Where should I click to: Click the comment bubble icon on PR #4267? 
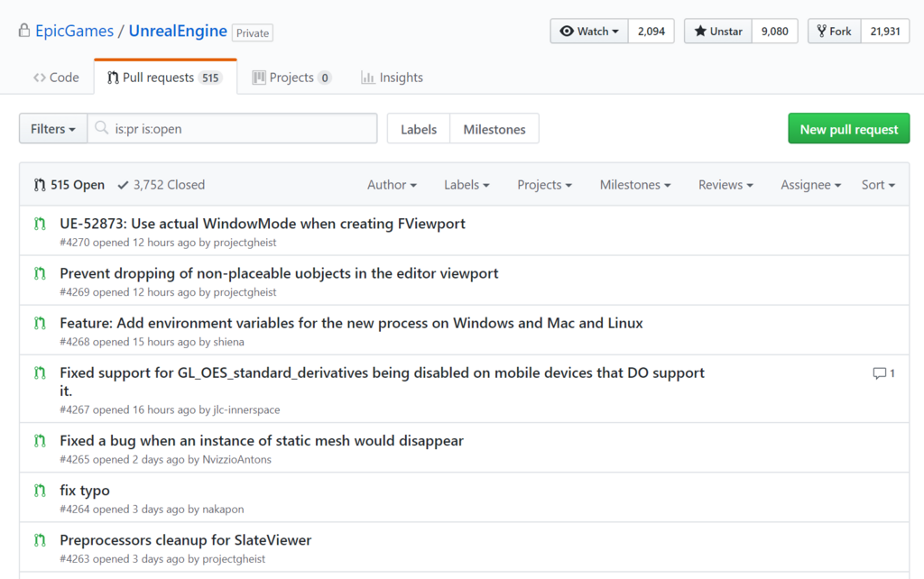coord(880,373)
